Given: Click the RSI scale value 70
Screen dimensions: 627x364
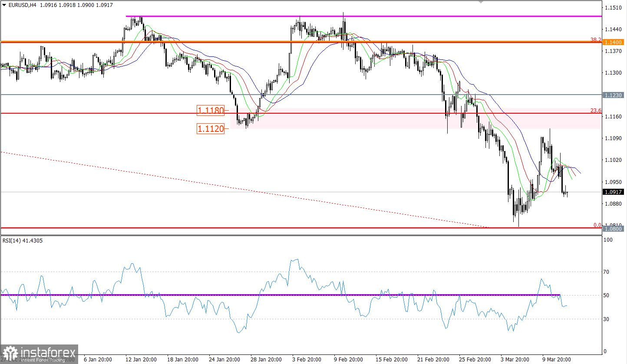Looking at the screenshot, I should click(607, 272).
